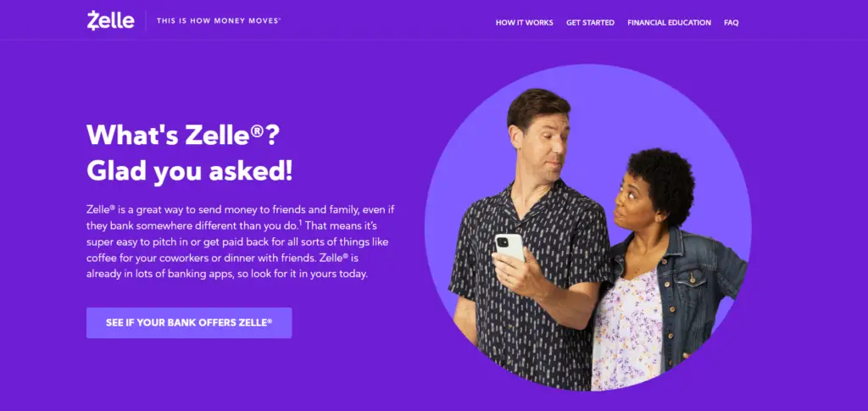
Task: Click the Glad you asked heading line
Action: point(189,172)
